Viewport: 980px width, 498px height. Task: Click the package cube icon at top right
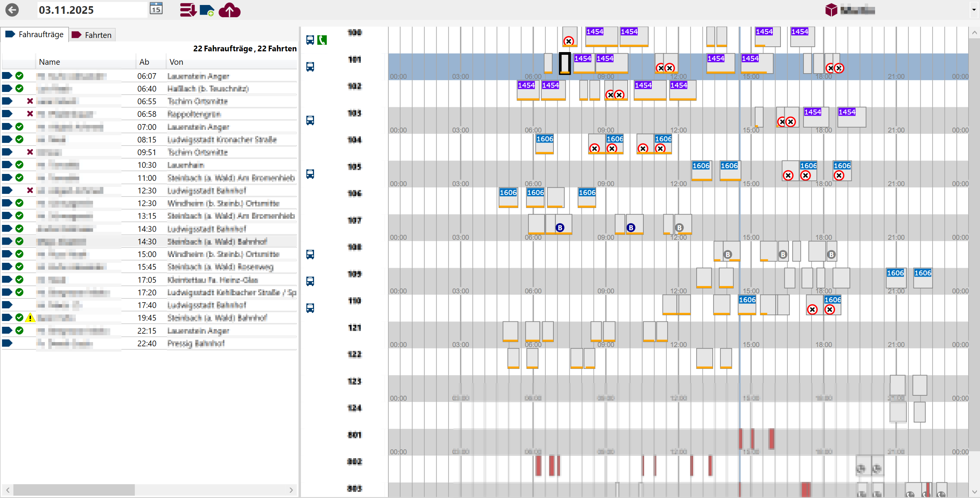(831, 10)
